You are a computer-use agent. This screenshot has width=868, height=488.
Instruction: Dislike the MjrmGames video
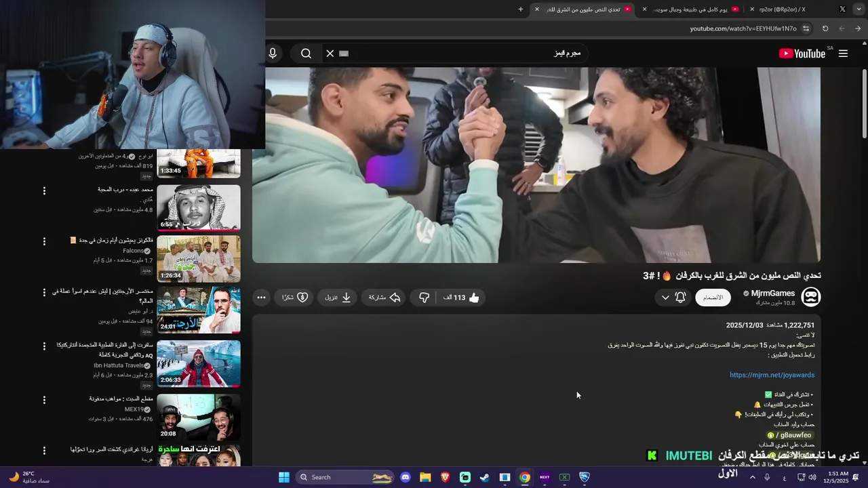click(424, 298)
